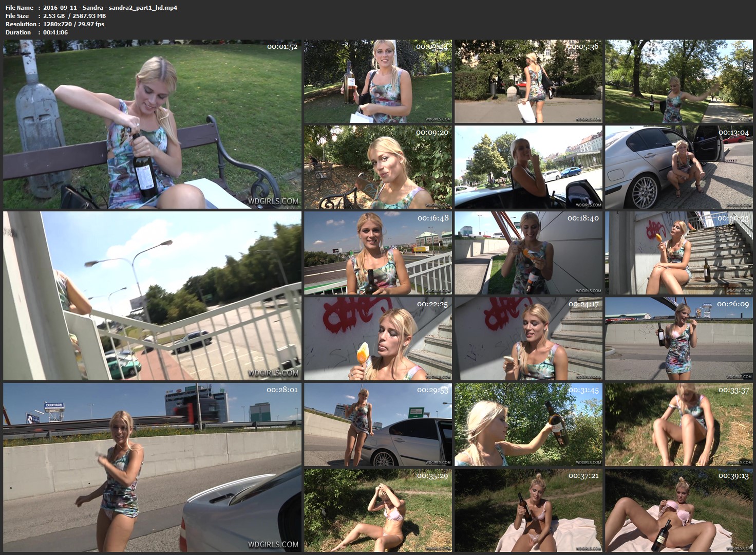The image size is (756, 555).
Task: Click the thumbnail timestamped 00:01:52
Action: (x=152, y=124)
